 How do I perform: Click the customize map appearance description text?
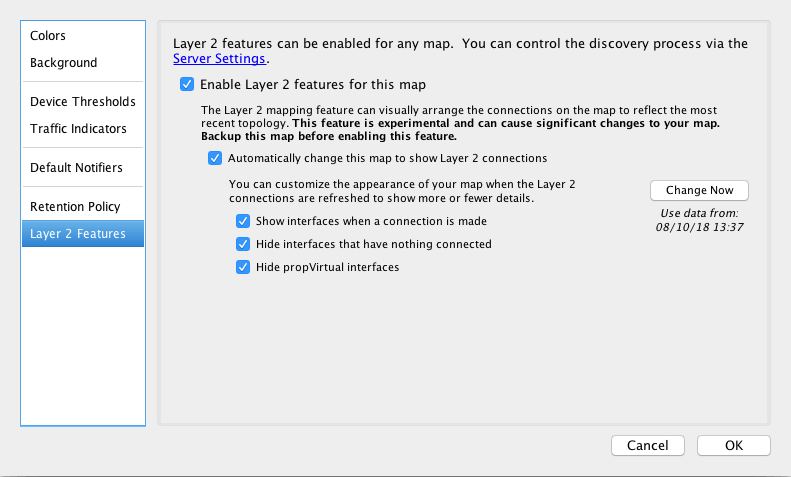(x=402, y=191)
